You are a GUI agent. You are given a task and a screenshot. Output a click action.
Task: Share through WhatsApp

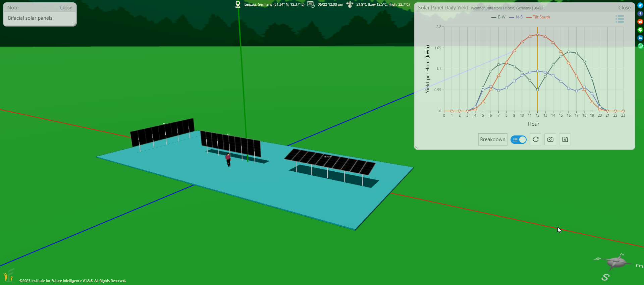click(640, 46)
